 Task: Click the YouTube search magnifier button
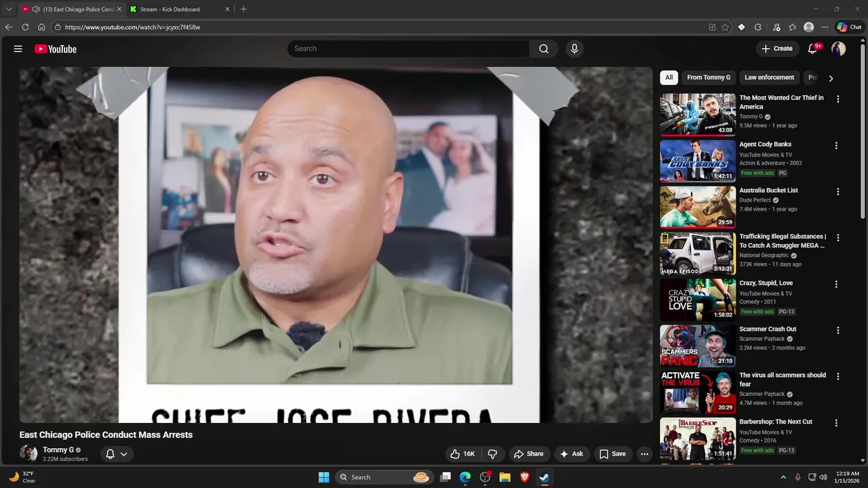[544, 49]
